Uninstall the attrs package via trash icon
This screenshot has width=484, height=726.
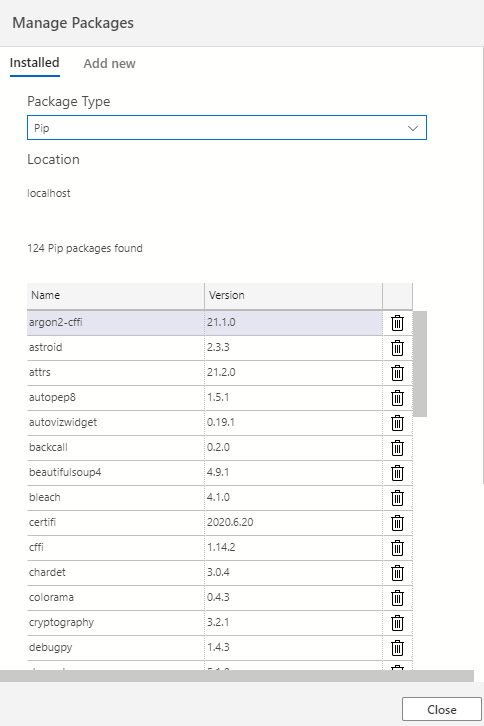[397, 373]
